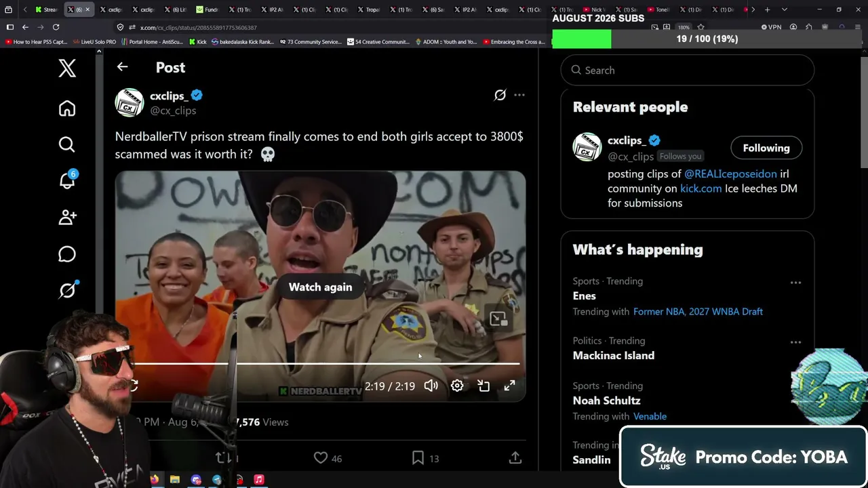This screenshot has height=488, width=868.
Task: Open the Kick bookmark
Action: pos(197,42)
